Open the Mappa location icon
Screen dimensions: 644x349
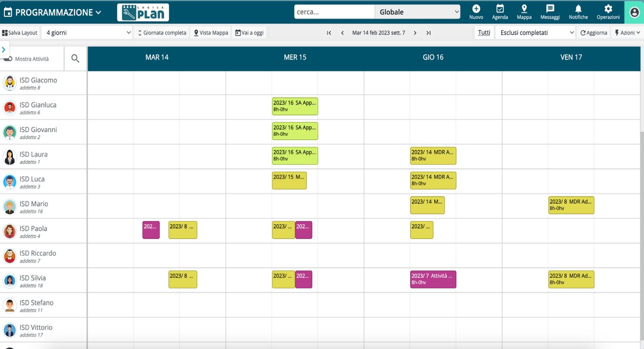[524, 9]
